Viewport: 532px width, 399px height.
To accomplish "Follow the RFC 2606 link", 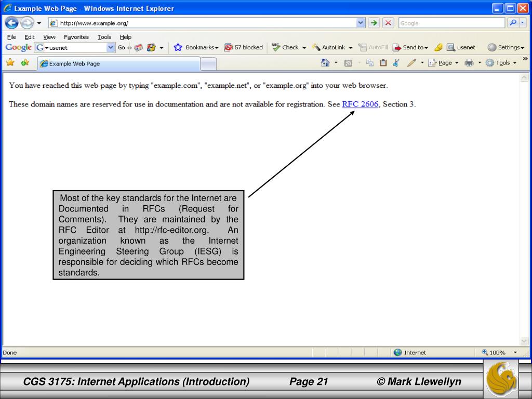I will [360, 104].
